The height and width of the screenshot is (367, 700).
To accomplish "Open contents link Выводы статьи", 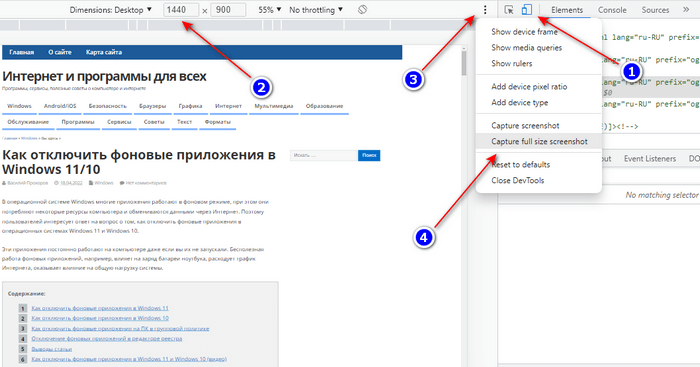I will pos(51,349).
